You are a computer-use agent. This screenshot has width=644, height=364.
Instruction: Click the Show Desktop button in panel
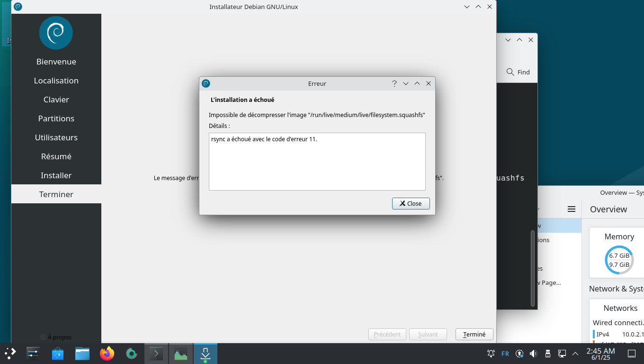(632, 354)
